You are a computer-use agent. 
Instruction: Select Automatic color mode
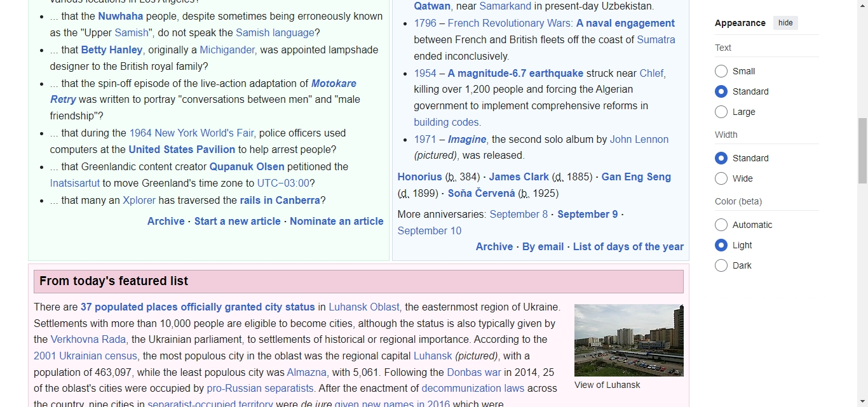point(721,225)
